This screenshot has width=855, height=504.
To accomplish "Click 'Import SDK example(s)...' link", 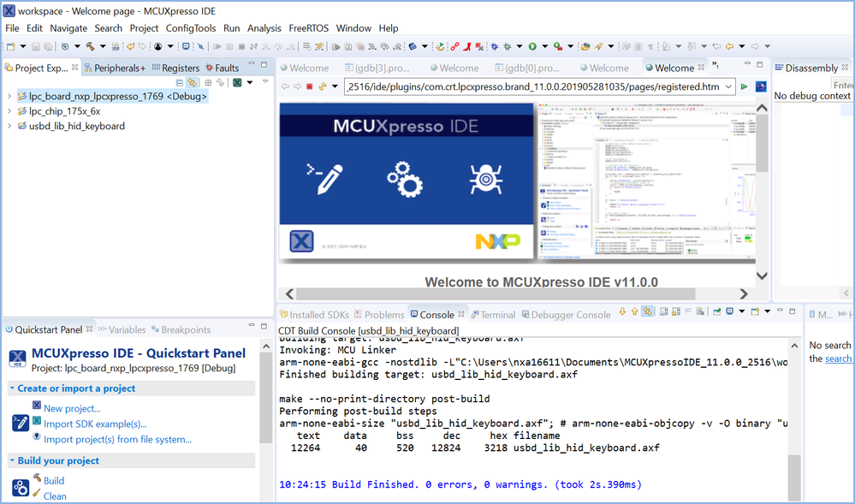I will coord(95,424).
